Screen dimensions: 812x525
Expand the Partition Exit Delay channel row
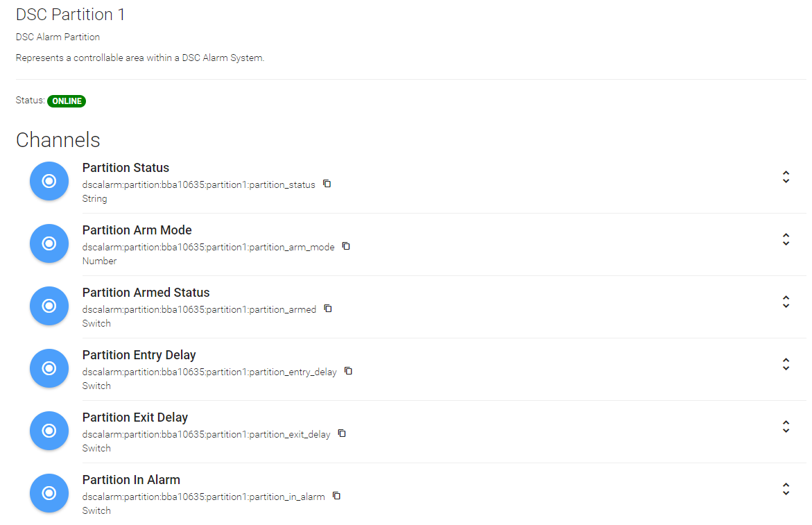click(786, 427)
